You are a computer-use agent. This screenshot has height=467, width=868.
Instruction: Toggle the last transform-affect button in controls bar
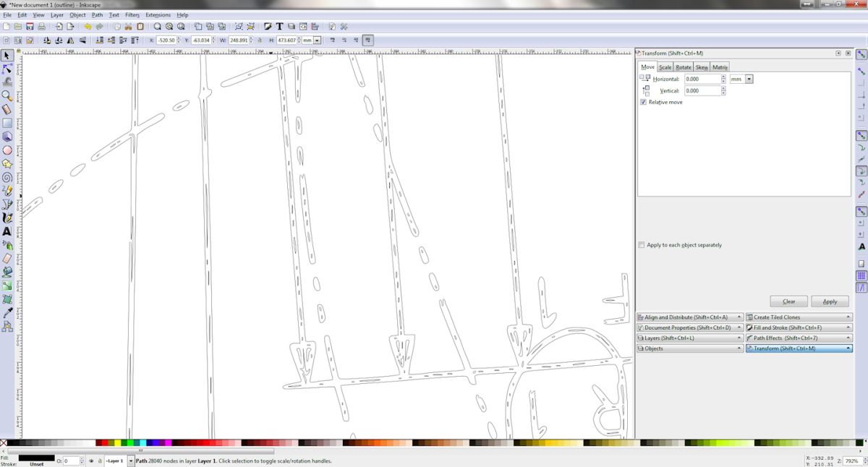368,40
